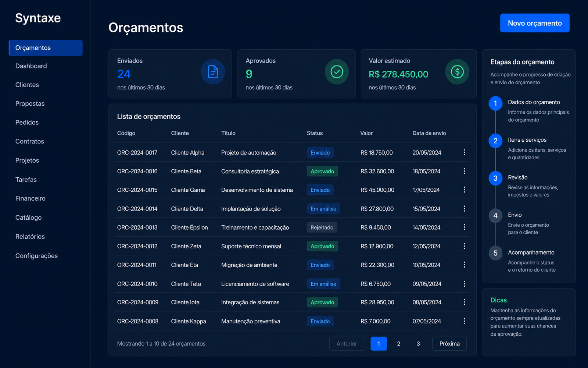Open Propostas in the sidebar
The image size is (588, 368).
[x=30, y=104]
